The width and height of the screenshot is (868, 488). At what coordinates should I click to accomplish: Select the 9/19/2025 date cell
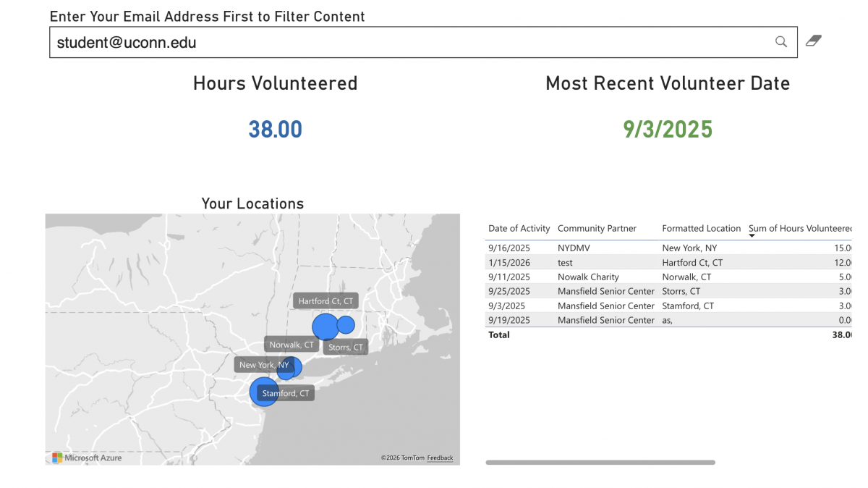pyautogui.click(x=509, y=320)
